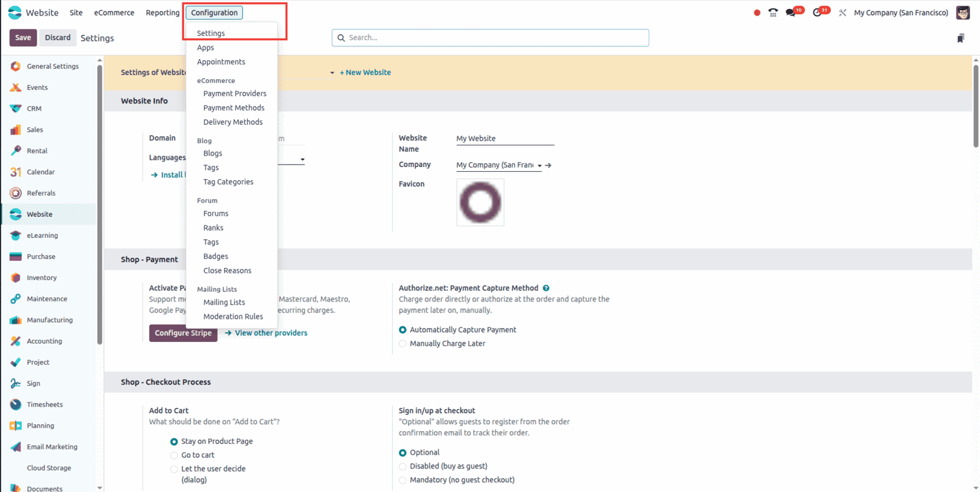This screenshot has height=492, width=980.
Task: Follow View other providers link
Action: (x=266, y=333)
